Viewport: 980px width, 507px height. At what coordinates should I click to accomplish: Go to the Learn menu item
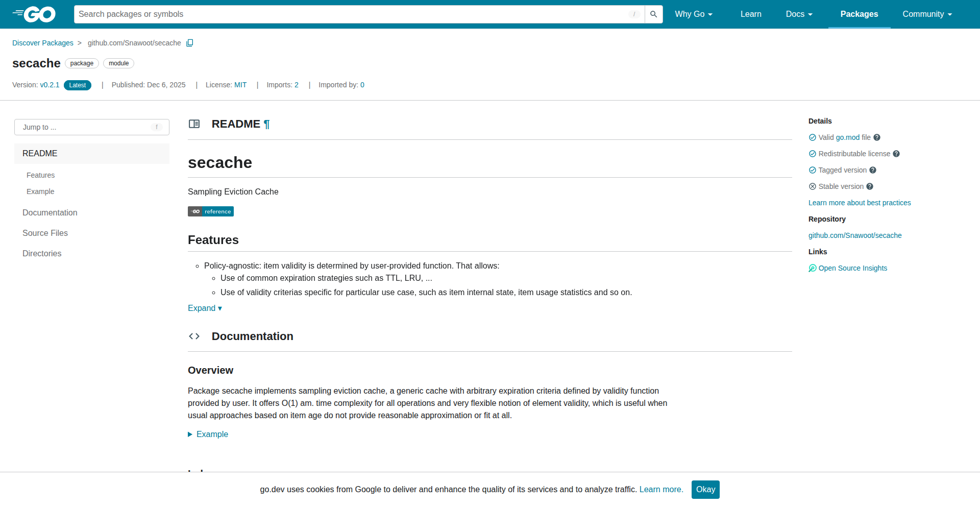(x=751, y=14)
